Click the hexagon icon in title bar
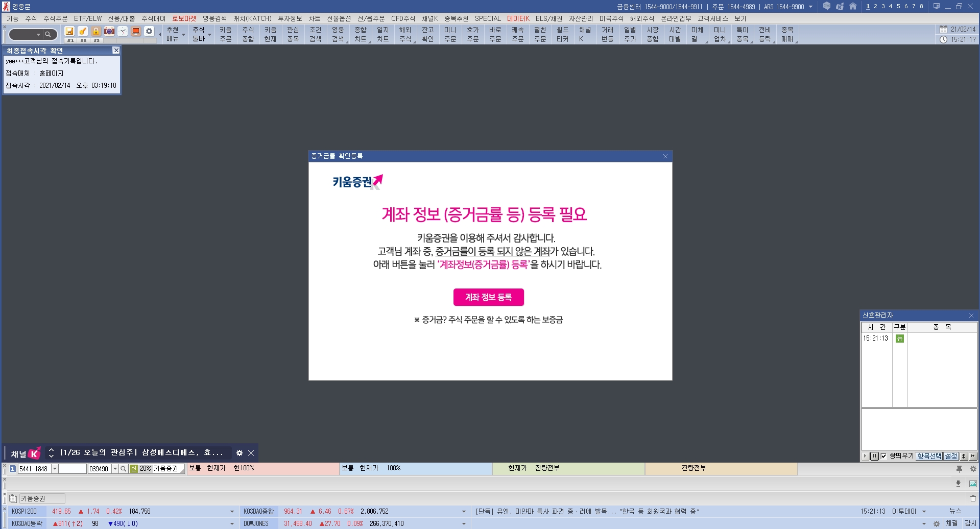 tap(826, 6)
